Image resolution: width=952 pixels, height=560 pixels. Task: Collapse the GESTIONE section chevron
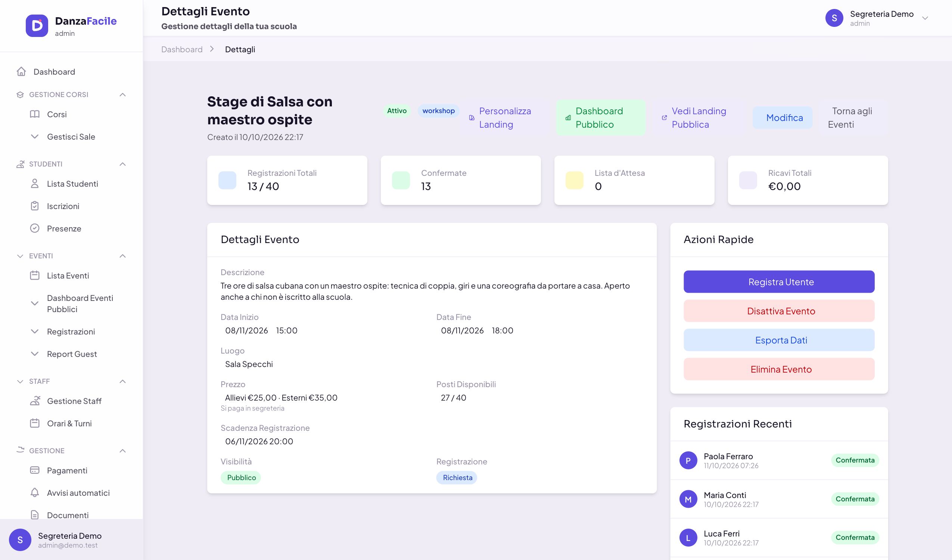122,451
